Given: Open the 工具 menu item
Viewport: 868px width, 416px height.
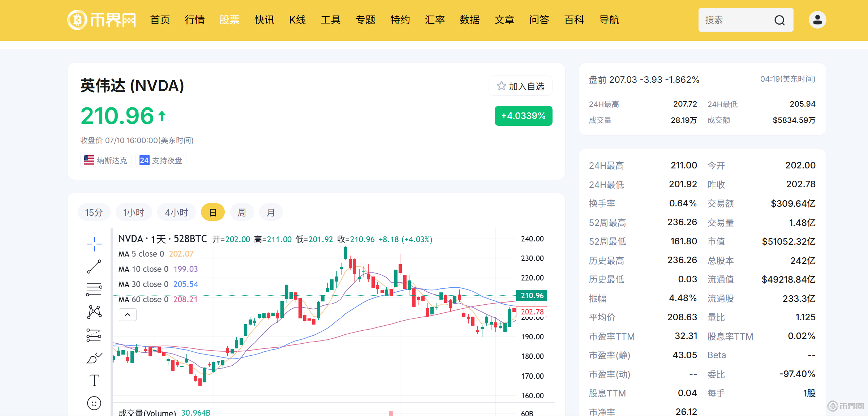Looking at the screenshot, I should 331,20.
